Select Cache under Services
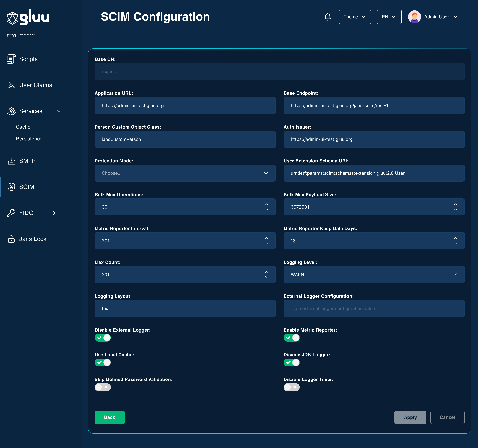Viewport: 478px width, 448px height. tap(23, 127)
